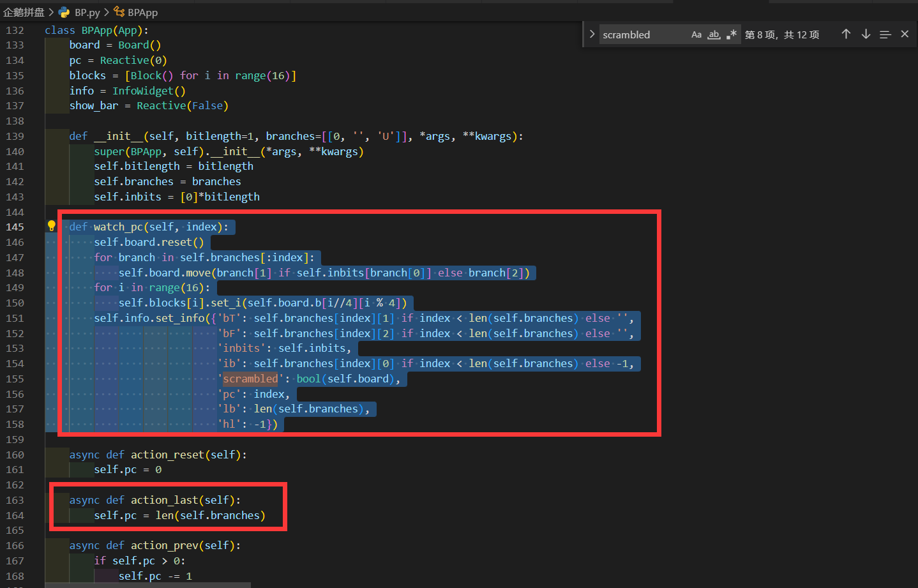
Task: Click 'super(BPApp, self).__init__' line
Action: coord(229,151)
